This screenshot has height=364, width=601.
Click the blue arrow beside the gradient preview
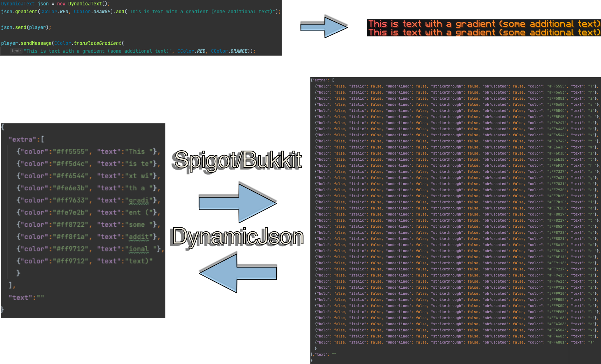tap(323, 28)
